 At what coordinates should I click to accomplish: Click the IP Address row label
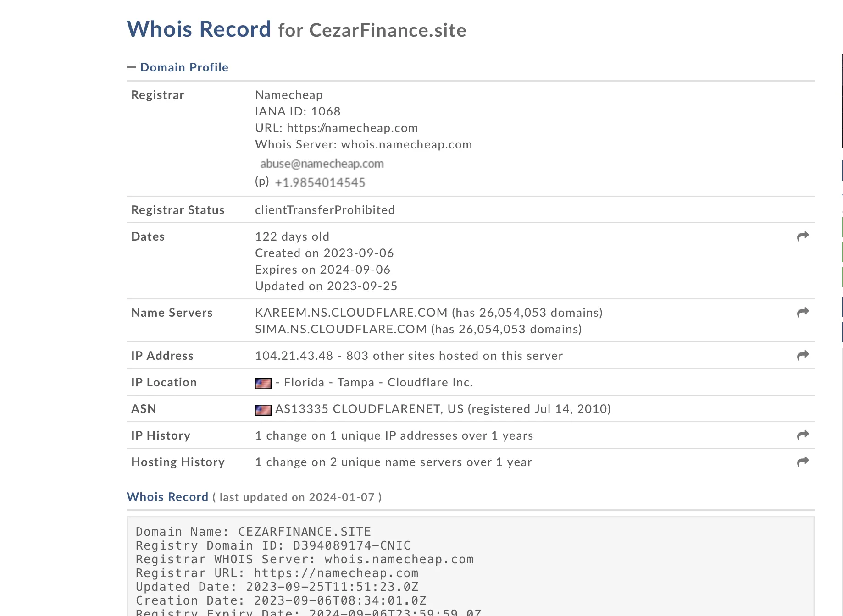(162, 356)
